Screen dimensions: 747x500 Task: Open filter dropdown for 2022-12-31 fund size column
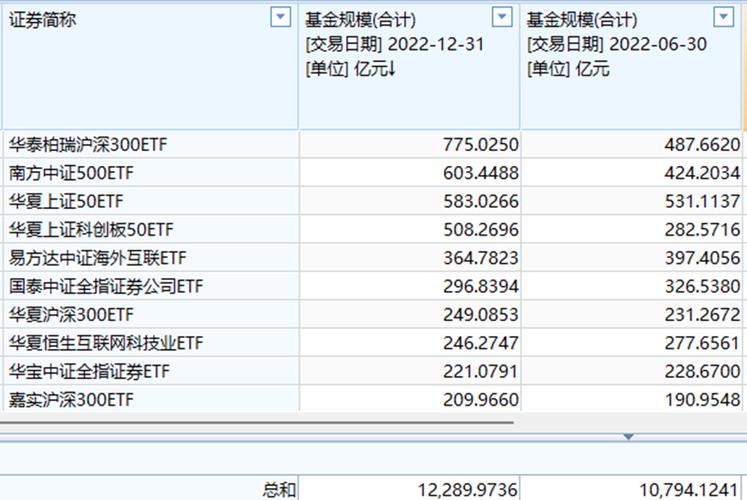[x=502, y=18]
